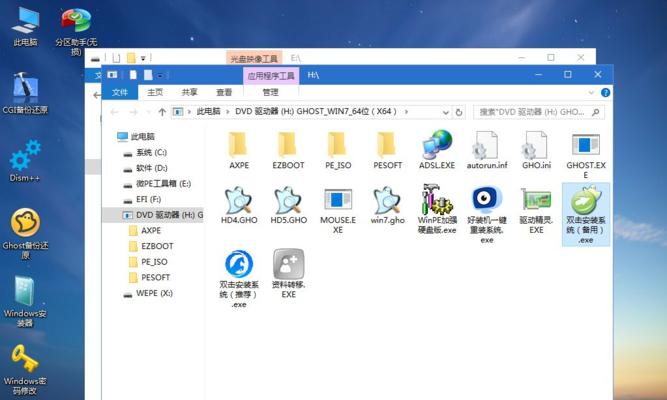Screen dimensions: 667x400
Task: Select the AXPE folder in the file pane
Action: click(239, 151)
